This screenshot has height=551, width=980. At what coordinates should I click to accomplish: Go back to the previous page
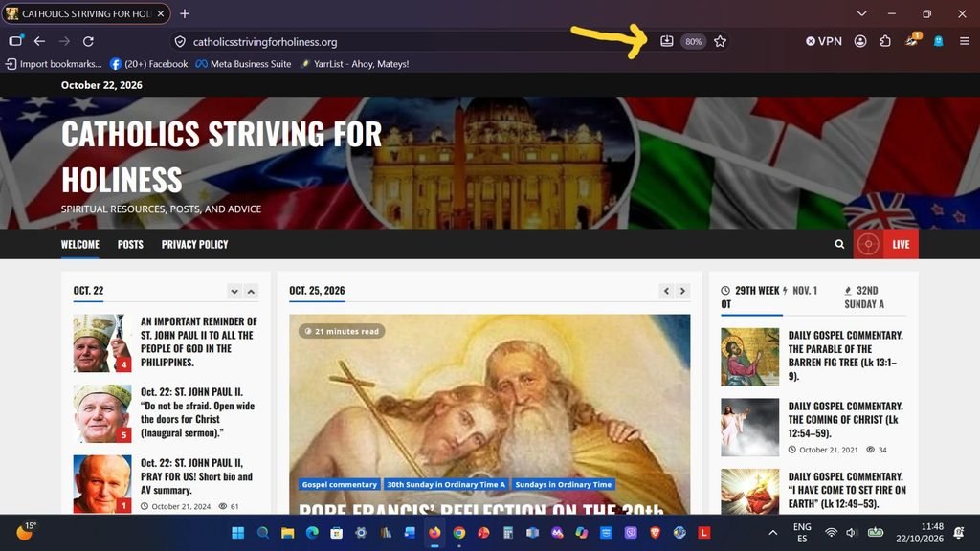(x=39, y=41)
